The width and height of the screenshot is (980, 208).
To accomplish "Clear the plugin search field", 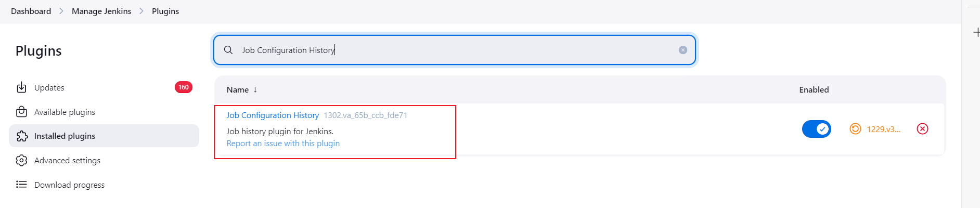I will click(683, 50).
